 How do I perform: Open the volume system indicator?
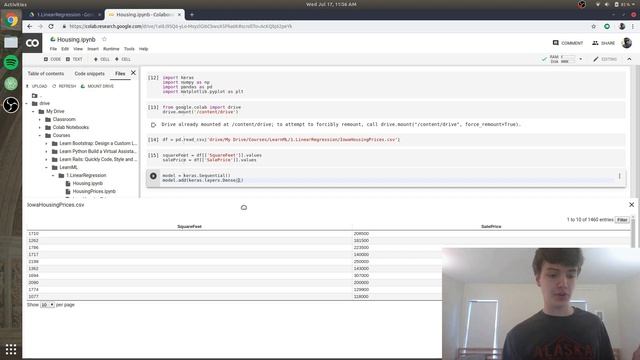point(607,4)
